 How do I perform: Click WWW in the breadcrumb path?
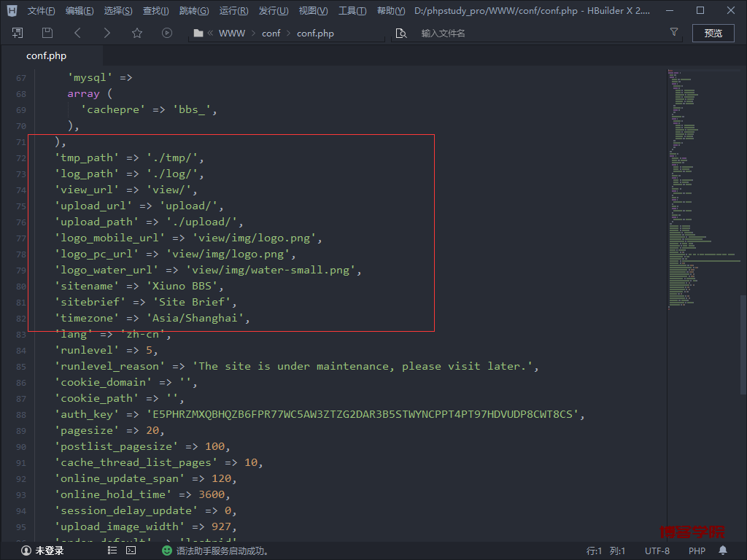tap(231, 34)
